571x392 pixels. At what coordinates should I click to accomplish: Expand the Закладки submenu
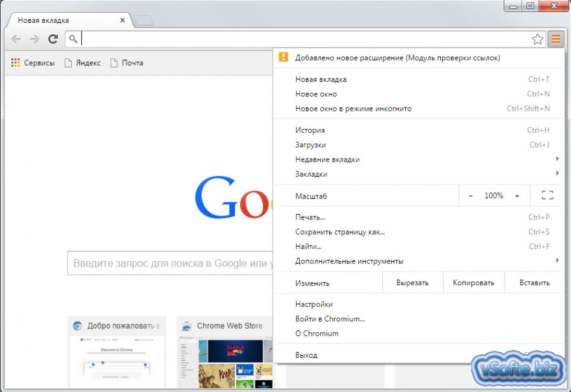coord(419,174)
